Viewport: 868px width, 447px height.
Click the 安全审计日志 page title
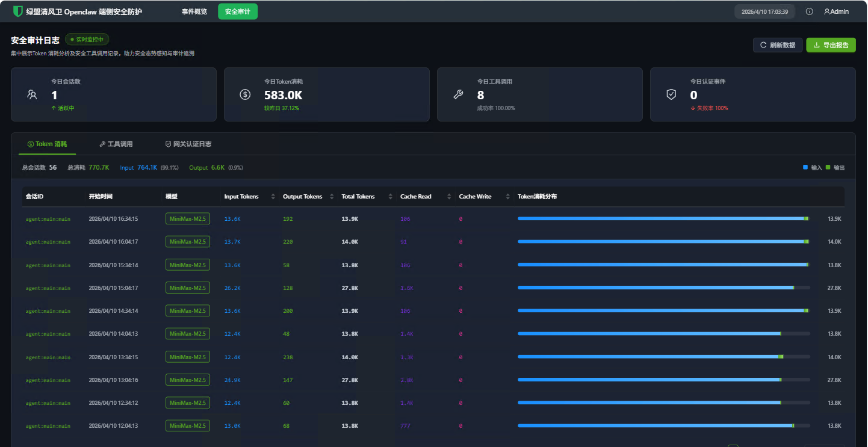coord(35,40)
